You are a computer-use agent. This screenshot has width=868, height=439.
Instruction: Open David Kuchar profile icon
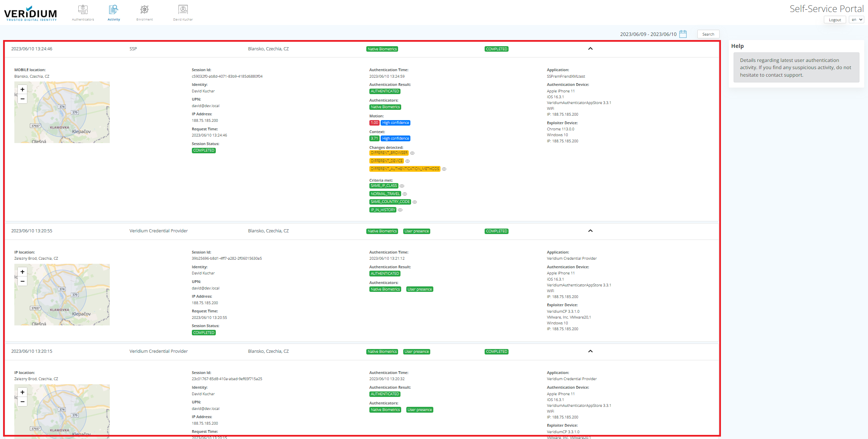click(x=183, y=10)
